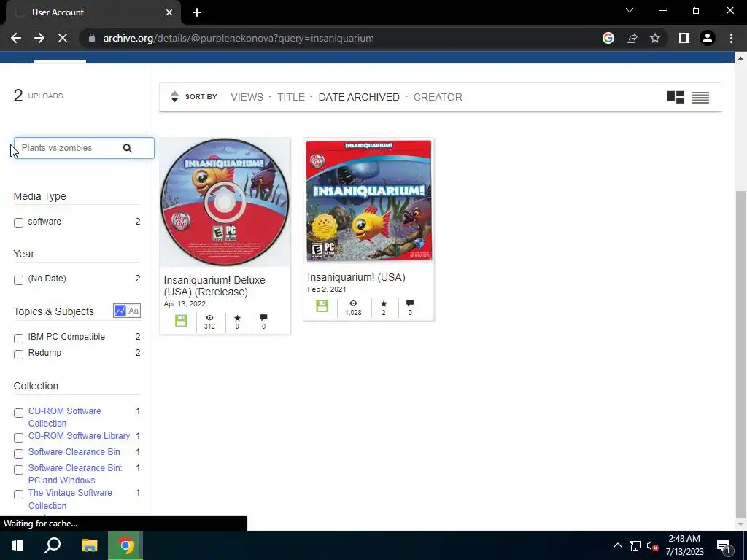747x560 pixels.
Task: Check the software media type checkbox
Action: tap(18, 222)
